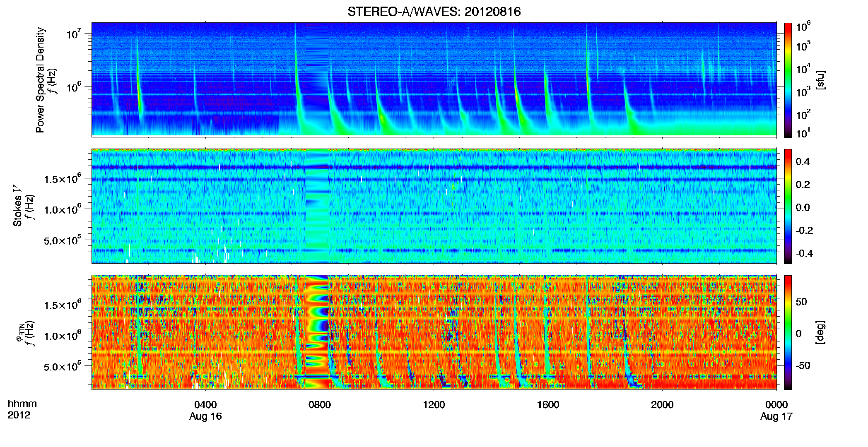Click the hhmm time format label
The width and height of the screenshot is (868, 447).
tap(22, 404)
